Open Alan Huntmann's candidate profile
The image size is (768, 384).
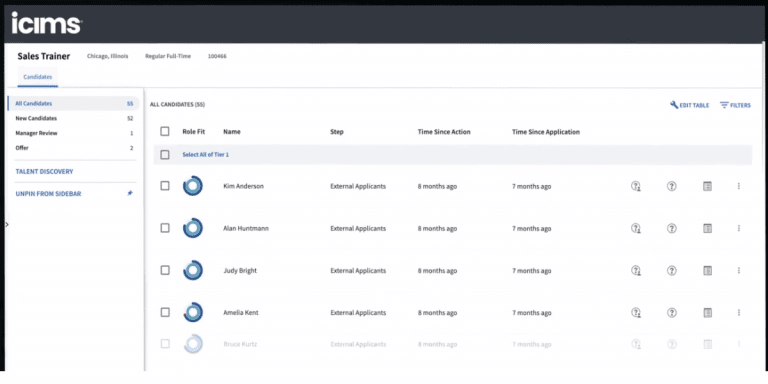click(x=246, y=229)
